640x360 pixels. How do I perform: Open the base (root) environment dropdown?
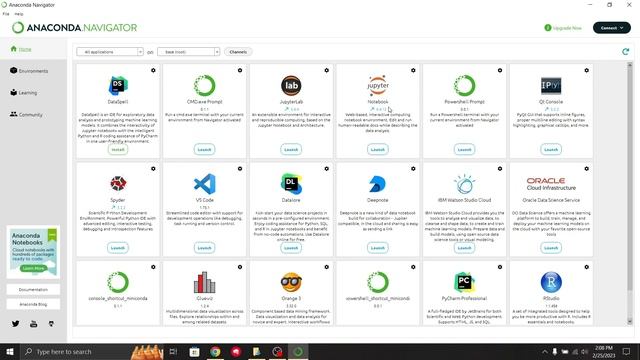189,52
